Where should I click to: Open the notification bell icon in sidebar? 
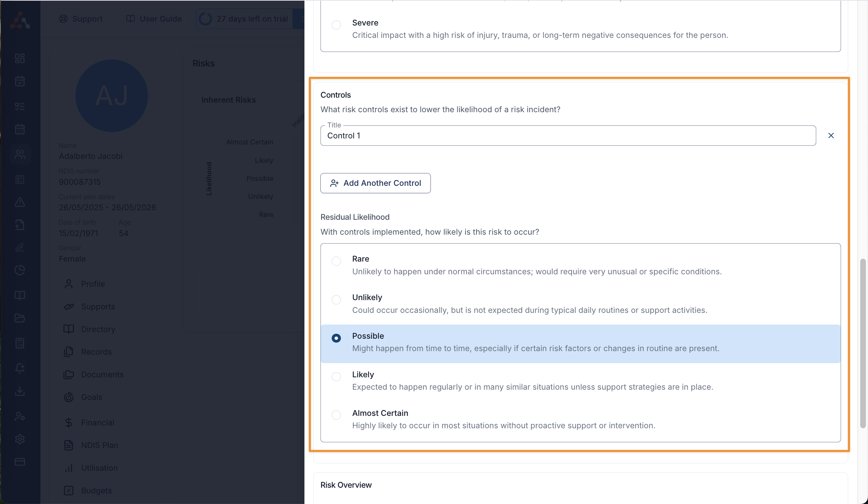(x=20, y=368)
